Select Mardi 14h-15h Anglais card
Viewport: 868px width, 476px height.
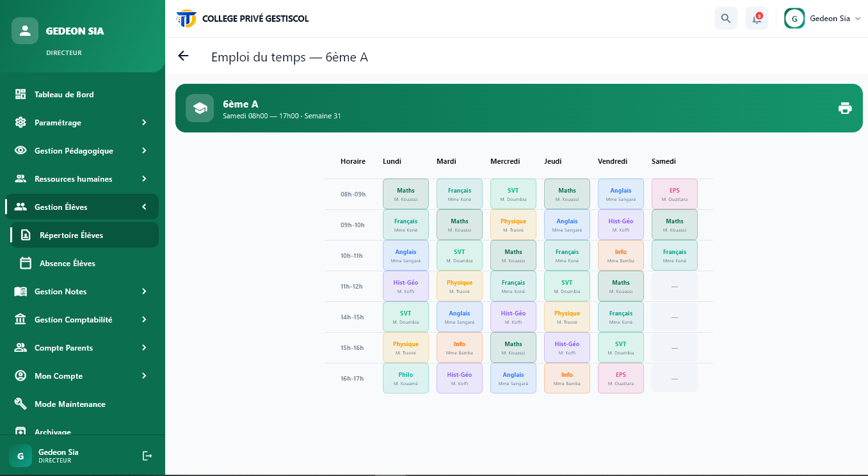[460, 317]
